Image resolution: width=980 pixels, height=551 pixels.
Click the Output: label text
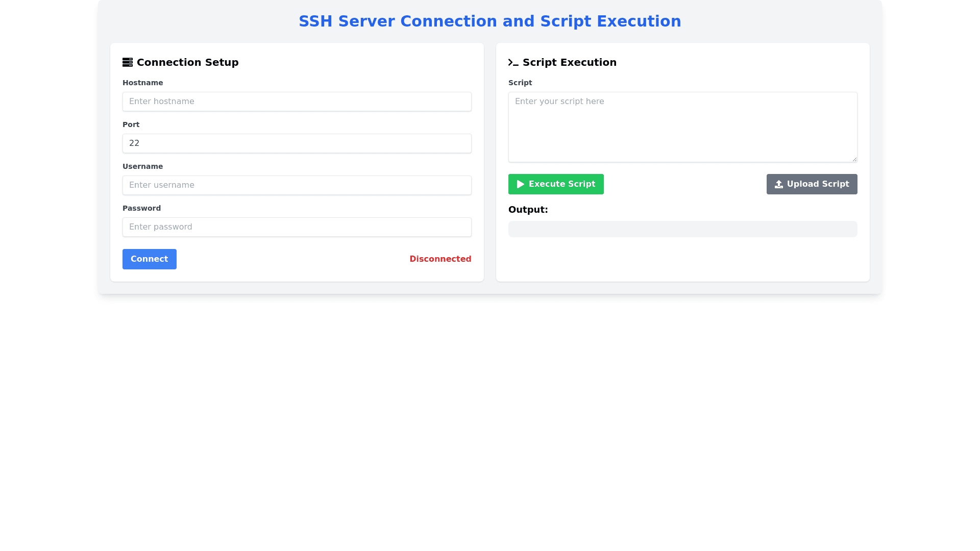point(528,210)
